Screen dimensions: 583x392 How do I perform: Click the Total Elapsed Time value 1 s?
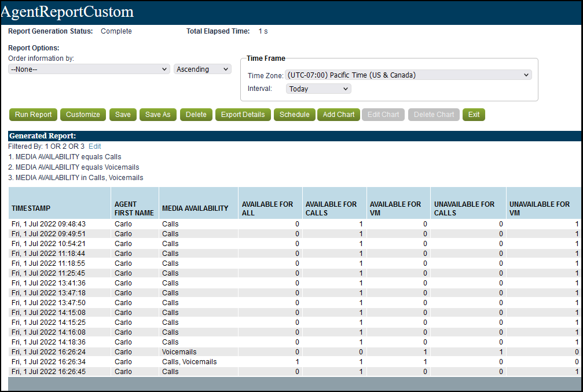click(x=263, y=31)
